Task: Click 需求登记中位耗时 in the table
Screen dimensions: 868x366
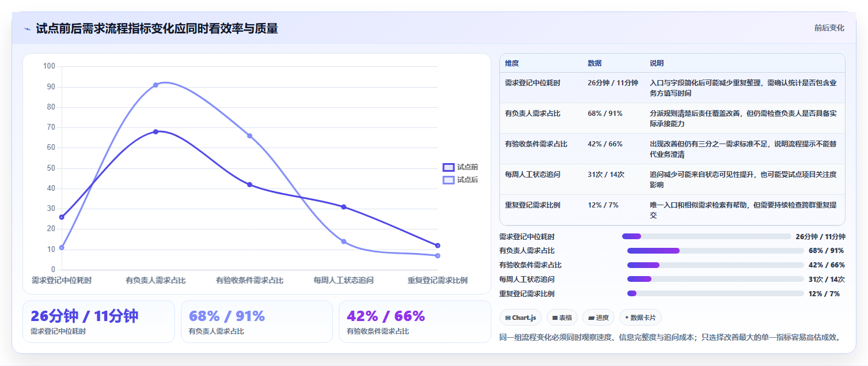Action: pos(533,82)
